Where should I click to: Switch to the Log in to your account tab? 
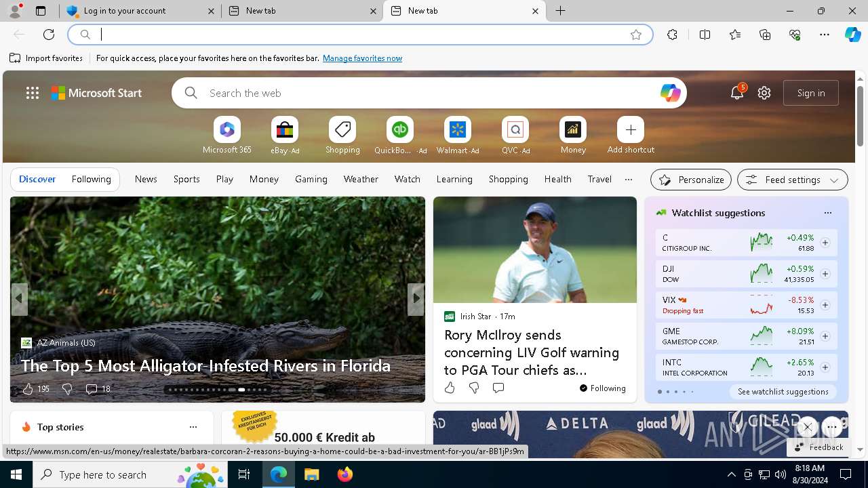pyautogui.click(x=140, y=11)
